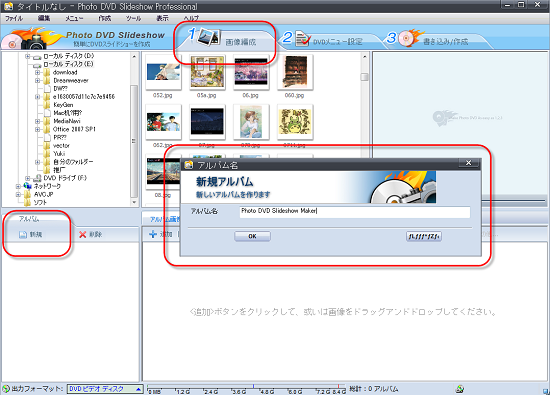The image size is (550, 395).
Task: Click the status bar icon at right
Action: [x=460, y=389]
